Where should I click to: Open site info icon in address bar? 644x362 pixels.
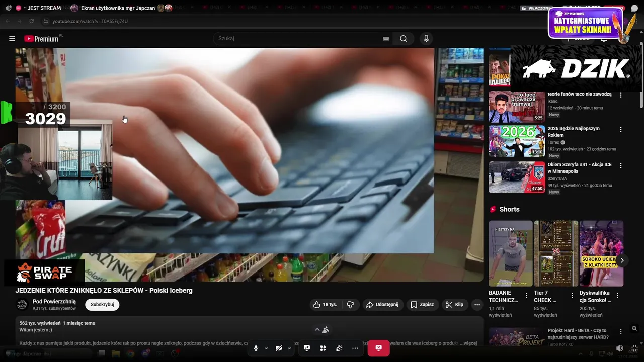pyautogui.click(x=45, y=21)
